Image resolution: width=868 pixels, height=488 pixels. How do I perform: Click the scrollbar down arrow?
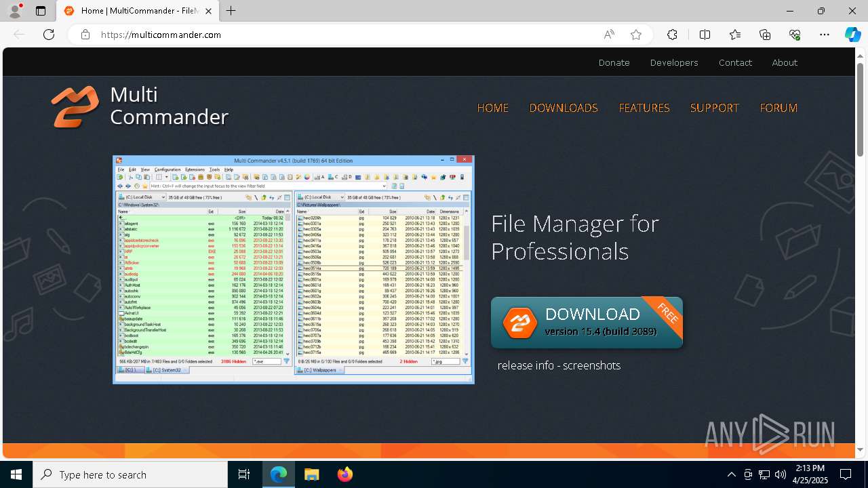point(861,450)
